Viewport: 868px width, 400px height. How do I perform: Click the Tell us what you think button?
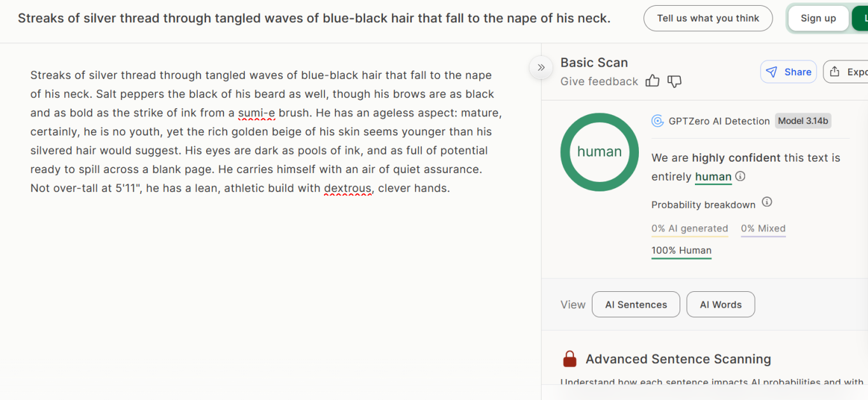click(708, 18)
